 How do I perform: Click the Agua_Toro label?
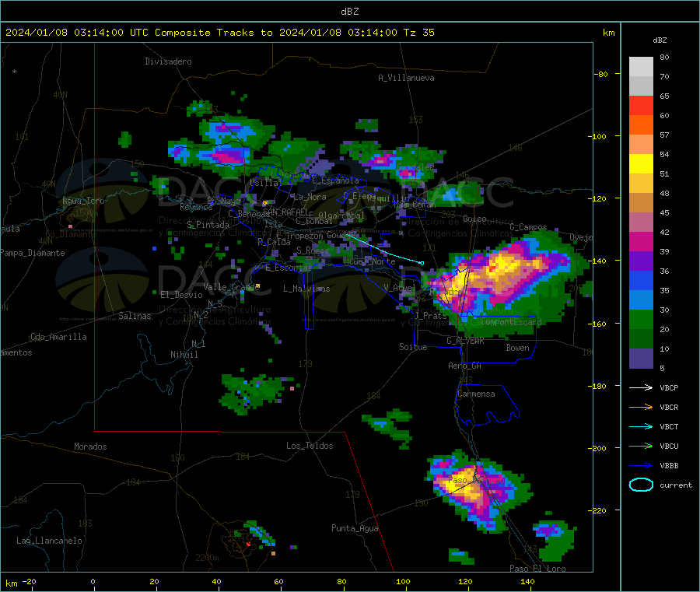tap(83, 201)
